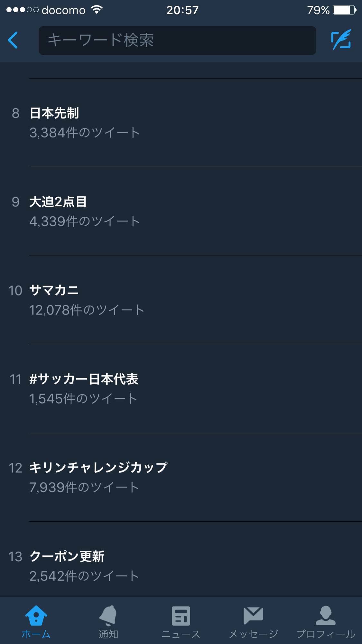Image resolution: width=362 pixels, height=644 pixels.
Task: Tap the 12,078件のツイート count text
Action: coord(87,310)
